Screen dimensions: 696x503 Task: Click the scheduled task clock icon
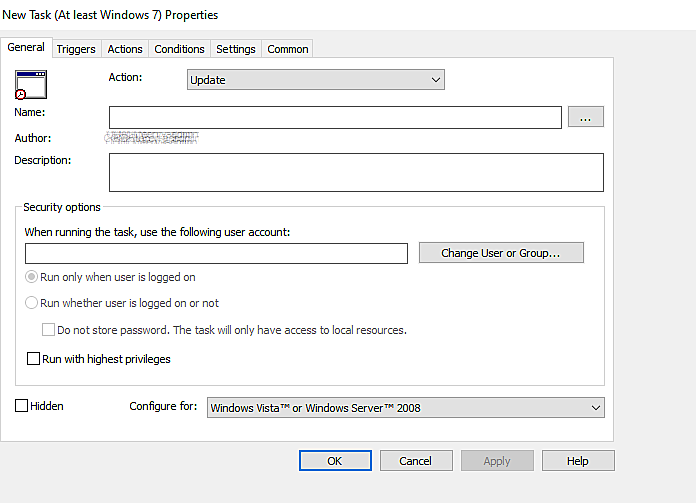(32, 84)
